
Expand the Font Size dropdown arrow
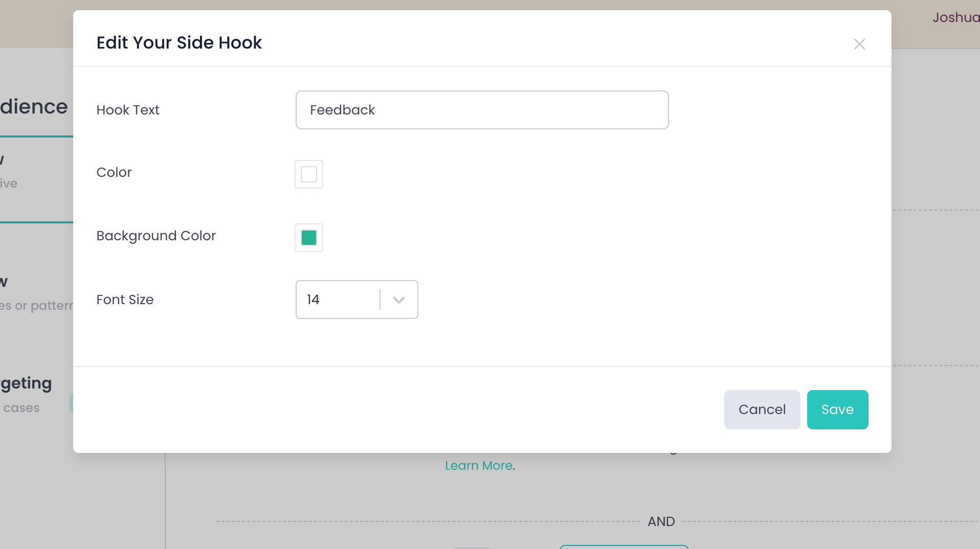pos(399,300)
